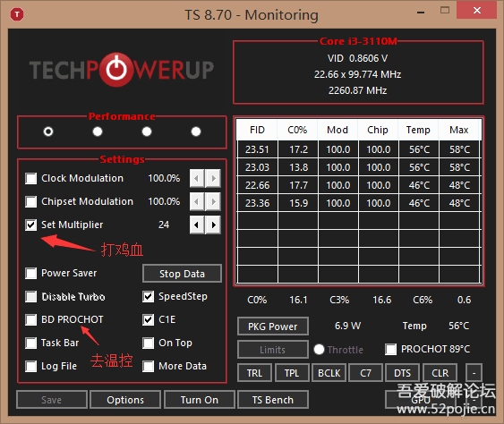Increase the Set Multiplier value with right arrow
The image size is (504, 424).
[x=213, y=225]
